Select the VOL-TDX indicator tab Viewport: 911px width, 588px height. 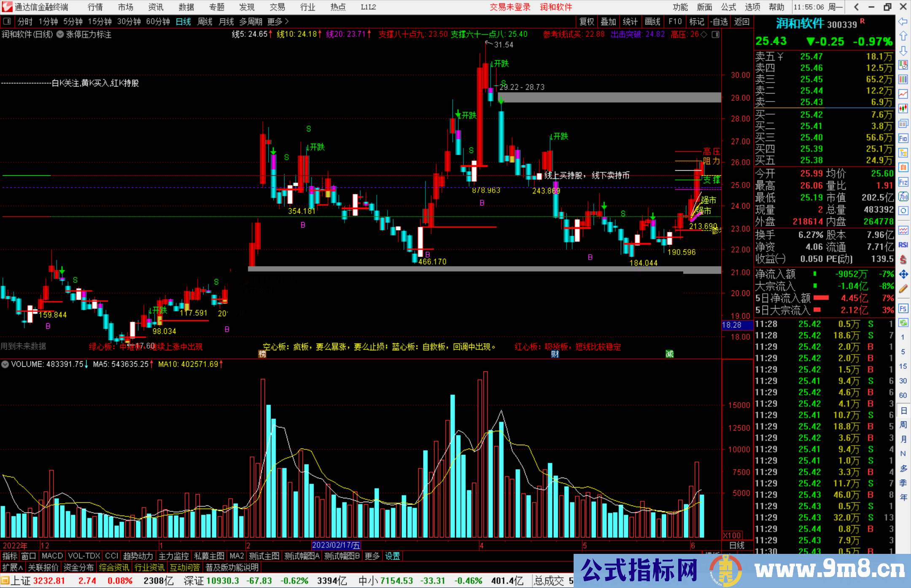tap(84, 556)
